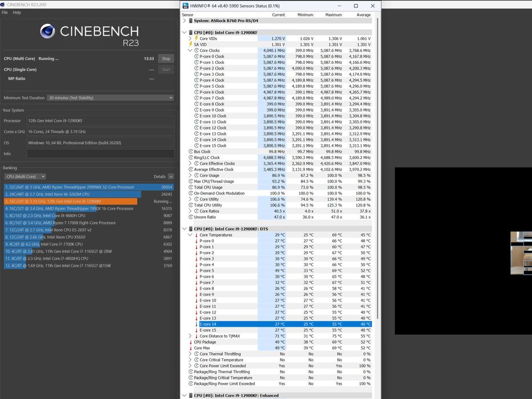Open the CPU (Multi Core) ranking dropdown

click(25, 177)
